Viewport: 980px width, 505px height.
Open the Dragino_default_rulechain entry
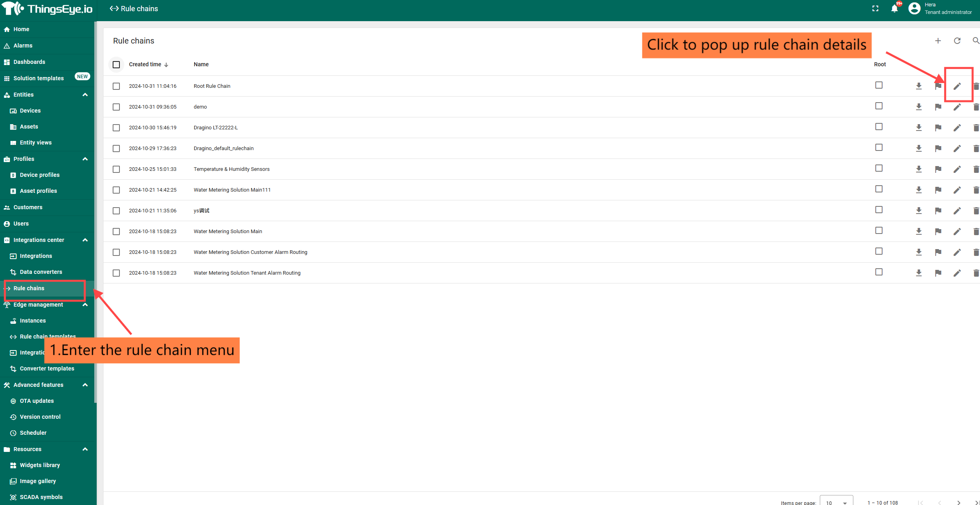click(x=223, y=149)
